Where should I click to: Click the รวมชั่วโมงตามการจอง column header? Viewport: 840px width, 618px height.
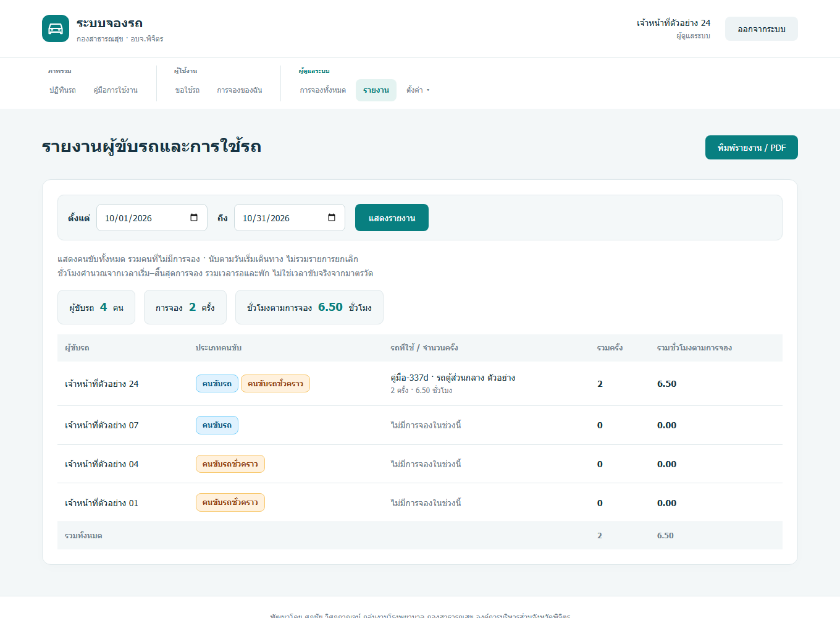tap(694, 348)
